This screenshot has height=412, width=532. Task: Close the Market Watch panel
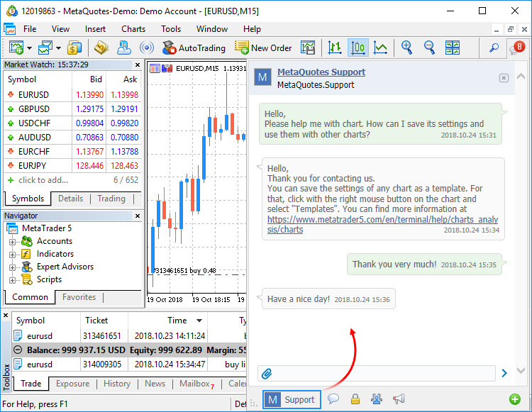coord(138,65)
